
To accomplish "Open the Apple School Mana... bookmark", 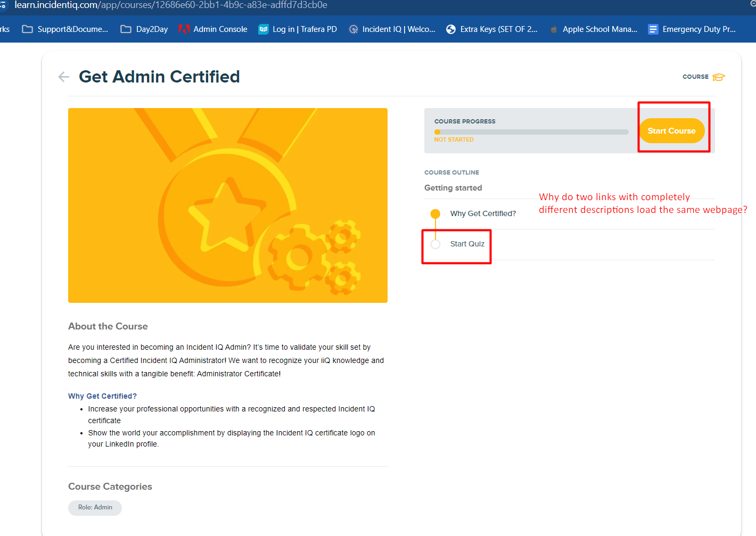I will tap(593, 29).
